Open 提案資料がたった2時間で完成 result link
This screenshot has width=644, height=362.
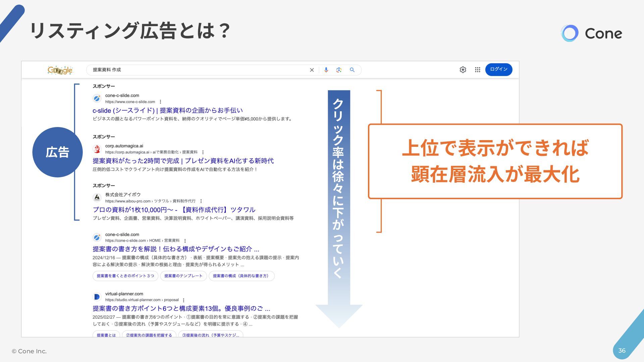point(183,161)
